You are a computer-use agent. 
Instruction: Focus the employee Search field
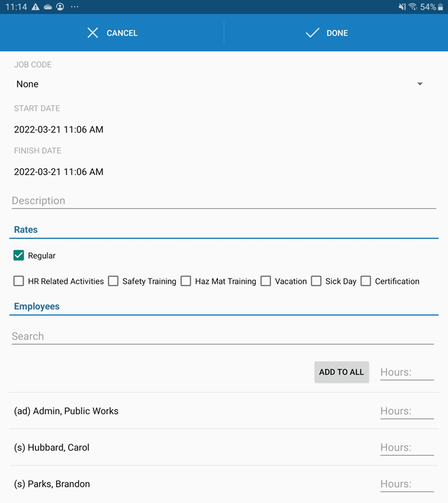[222, 336]
